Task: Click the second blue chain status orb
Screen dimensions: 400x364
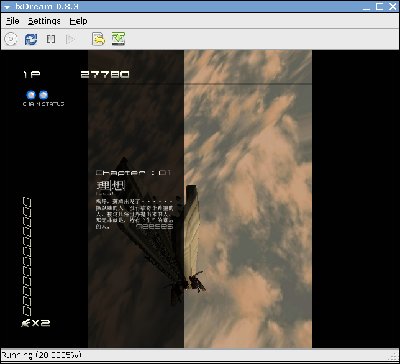Action: (x=43, y=95)
